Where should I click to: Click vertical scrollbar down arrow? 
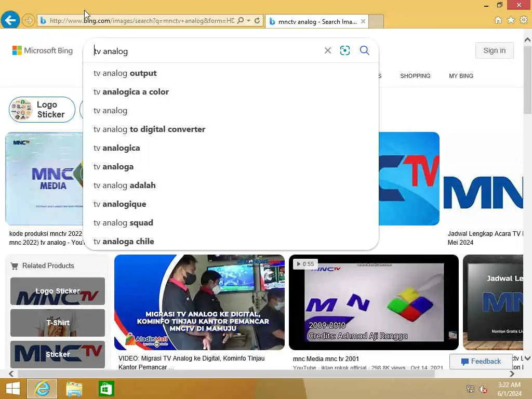click(x=528, y=357)
